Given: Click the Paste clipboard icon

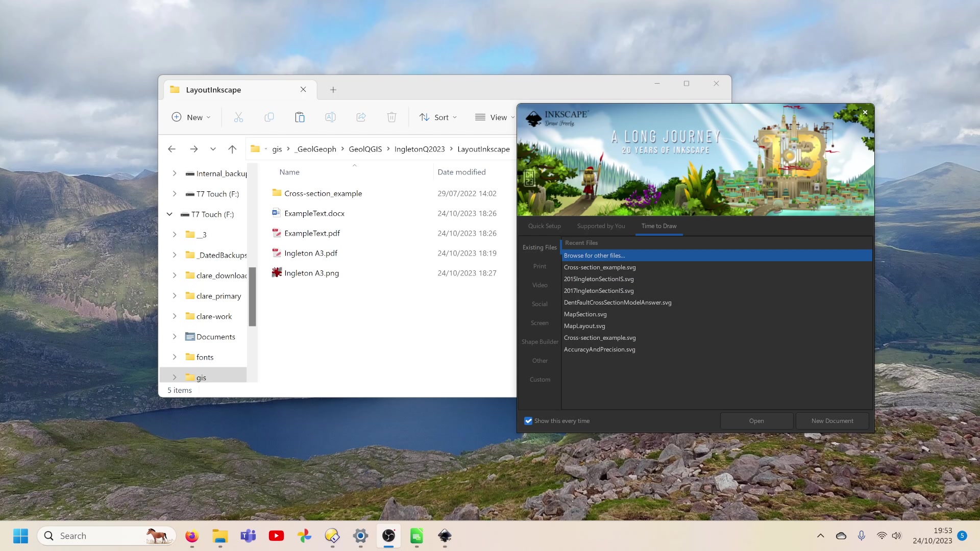Looking at the screenshot, I should (x=300, y=117).
